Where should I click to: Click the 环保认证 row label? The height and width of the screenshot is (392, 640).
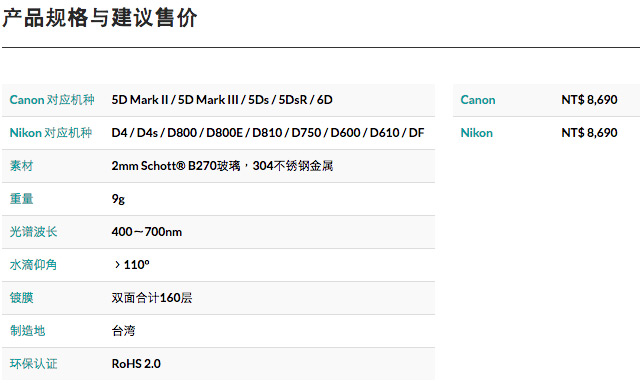[x=33, y=363]
